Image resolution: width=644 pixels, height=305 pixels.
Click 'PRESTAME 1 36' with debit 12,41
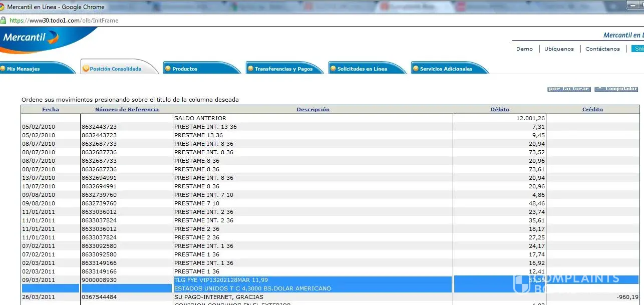click(x=197, y=271)
